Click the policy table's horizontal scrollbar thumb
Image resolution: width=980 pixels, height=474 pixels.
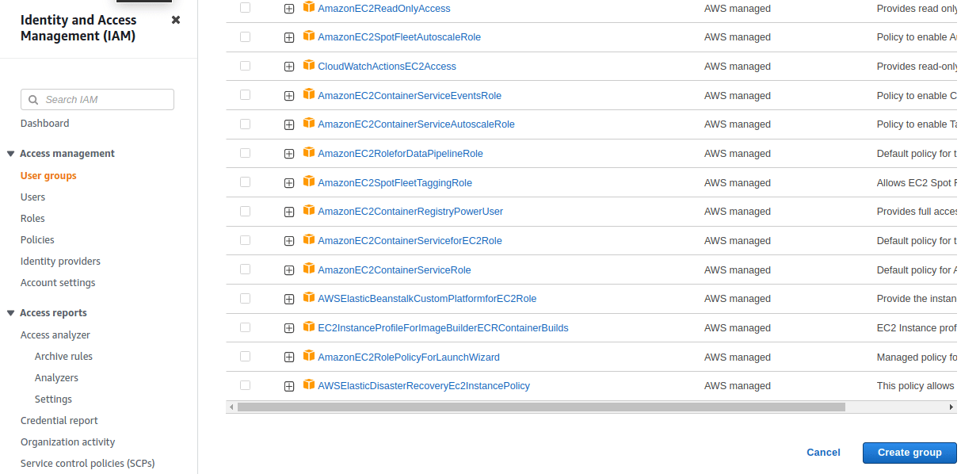pyautogui.click(x=541, y=407)
